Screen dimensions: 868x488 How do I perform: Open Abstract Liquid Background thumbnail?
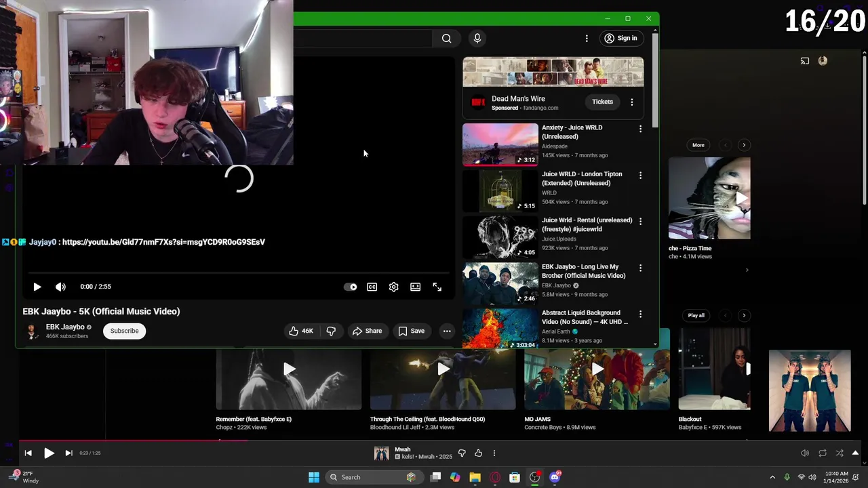click(x=500, y=329)
